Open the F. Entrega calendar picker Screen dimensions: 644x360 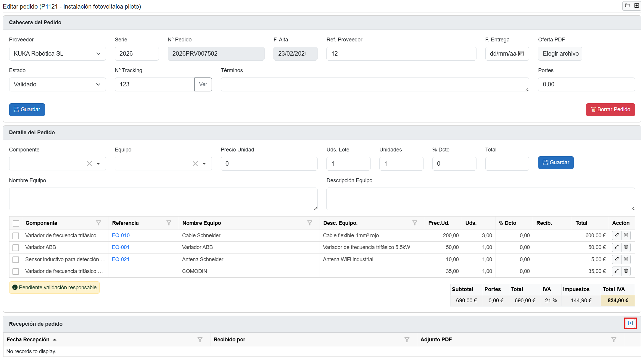[521, 54]
